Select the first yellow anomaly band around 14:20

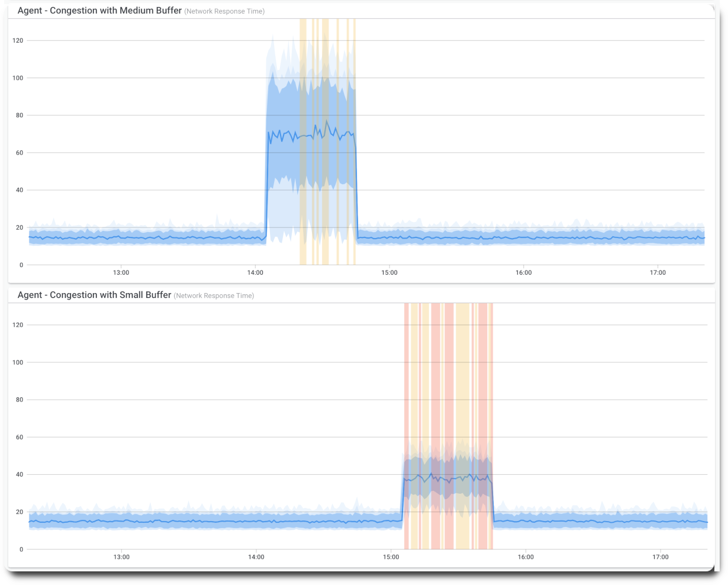pos(302,142)
